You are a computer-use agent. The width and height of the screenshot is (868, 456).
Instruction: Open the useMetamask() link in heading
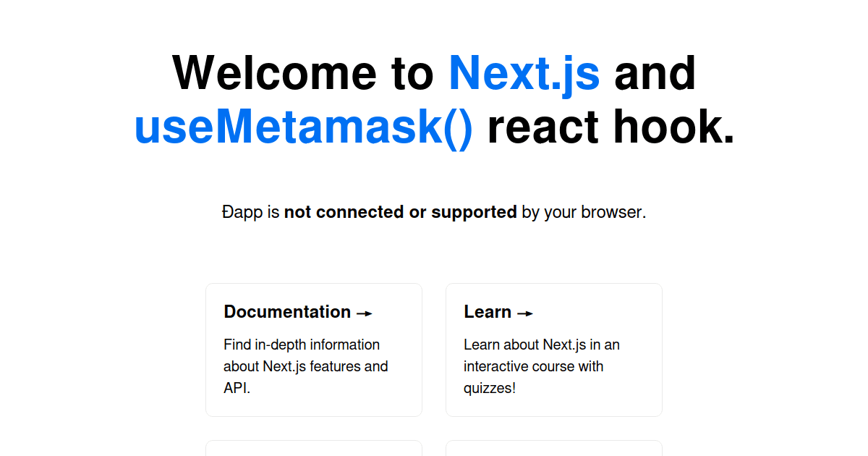click(304, 128)
